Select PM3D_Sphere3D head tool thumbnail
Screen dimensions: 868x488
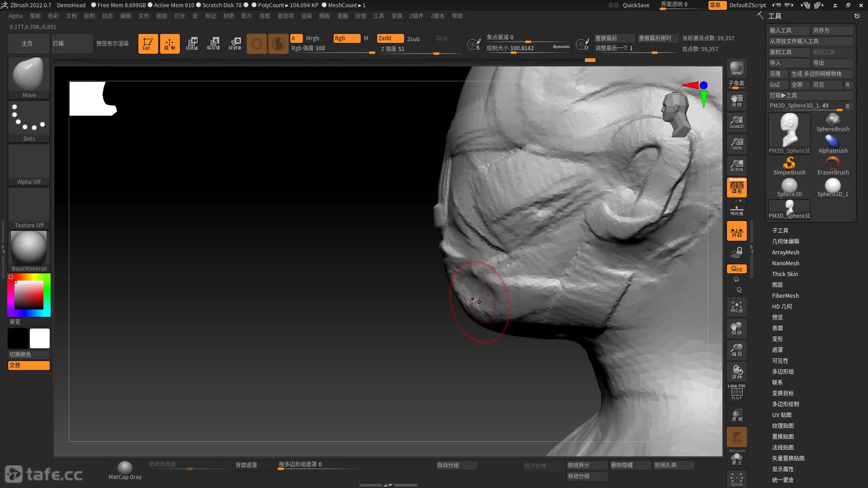pyautogui.click(x=789, y=133)
